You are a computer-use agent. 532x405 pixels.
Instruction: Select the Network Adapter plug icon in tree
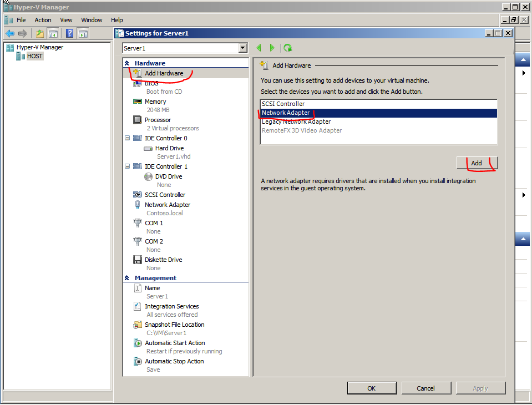click(138, 205)
